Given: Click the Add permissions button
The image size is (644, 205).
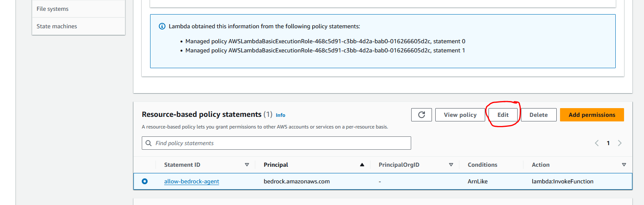Looking at the screenshot, I should (x=592, y=115).
